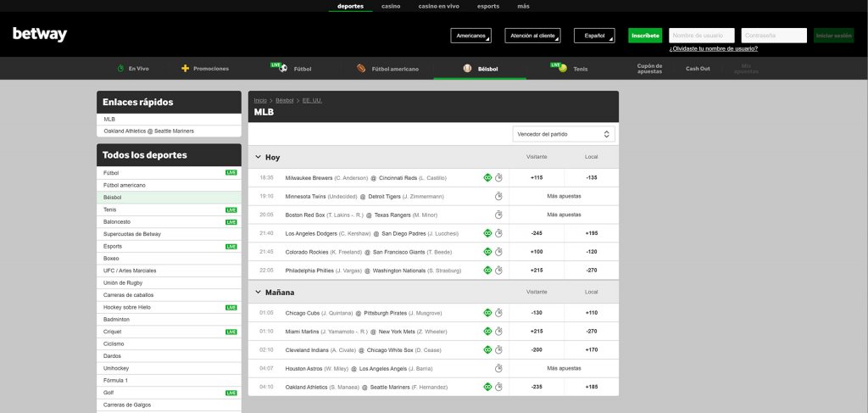Viewport: 868px width, 413px height.
Task: Open Cupón de apuestas
Action: click(x=649, y=69)
